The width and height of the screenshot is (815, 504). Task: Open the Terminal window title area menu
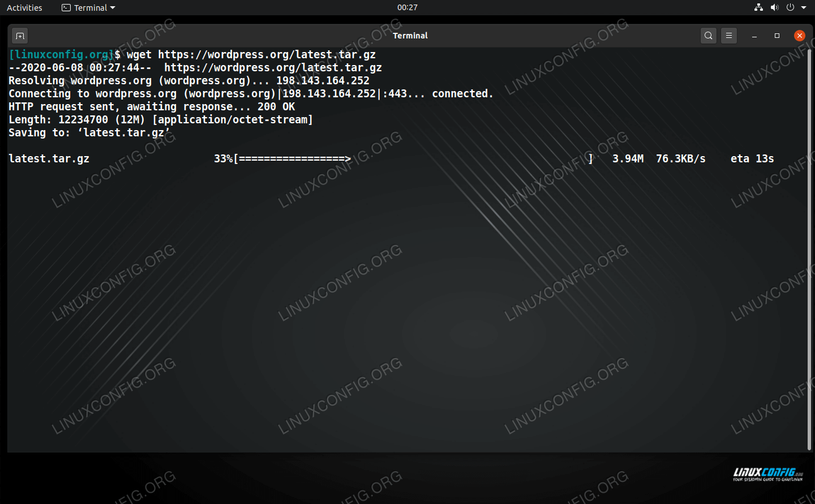pos(410,35)
